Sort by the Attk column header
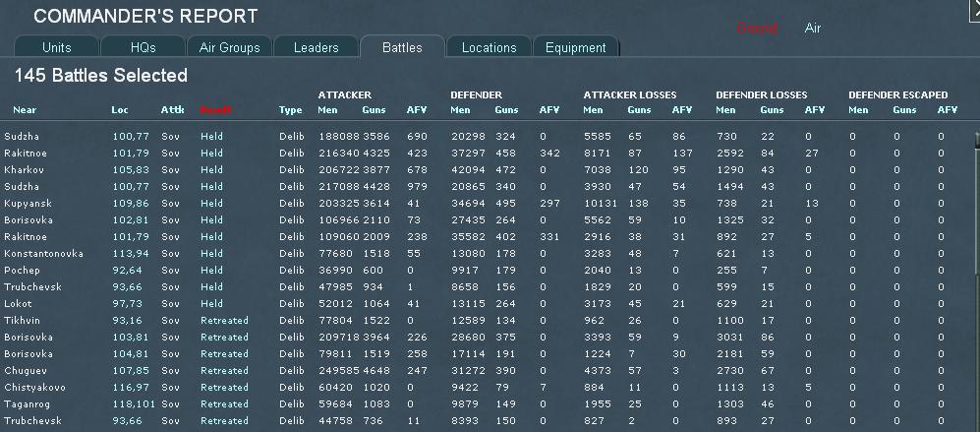This screenshot has height=432, width=980. (172, 110)
